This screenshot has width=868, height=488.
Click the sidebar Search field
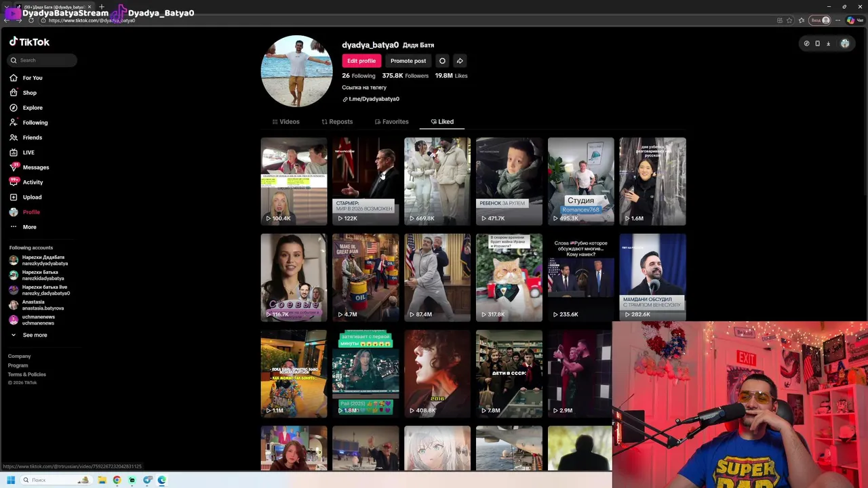point(42,60)
